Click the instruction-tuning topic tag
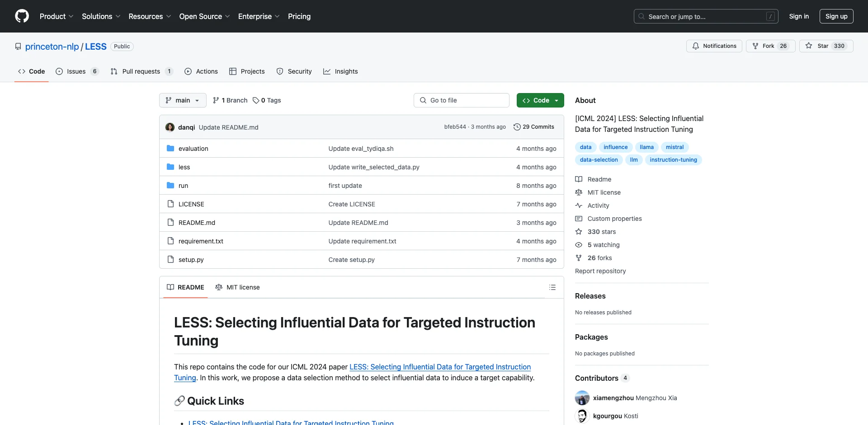This screenshot has height=425, width=868. tap(673, 160)
